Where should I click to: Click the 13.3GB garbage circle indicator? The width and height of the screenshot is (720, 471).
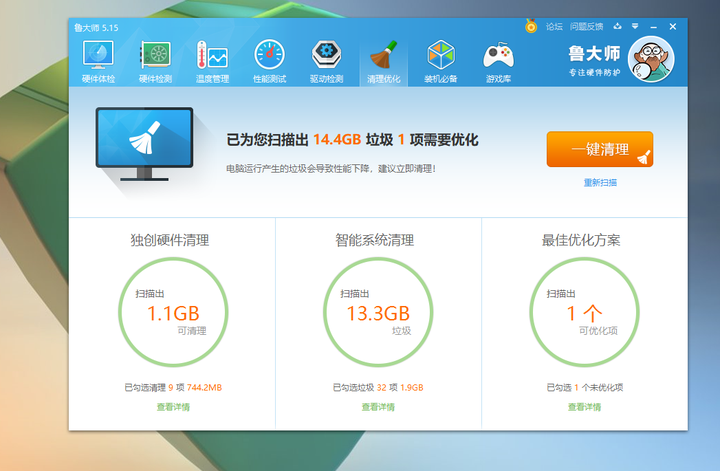[378, 312]
